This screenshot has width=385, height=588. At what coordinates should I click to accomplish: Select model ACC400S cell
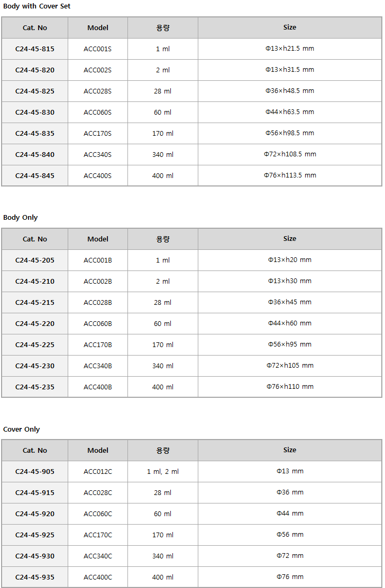click(x=97, y=176)
